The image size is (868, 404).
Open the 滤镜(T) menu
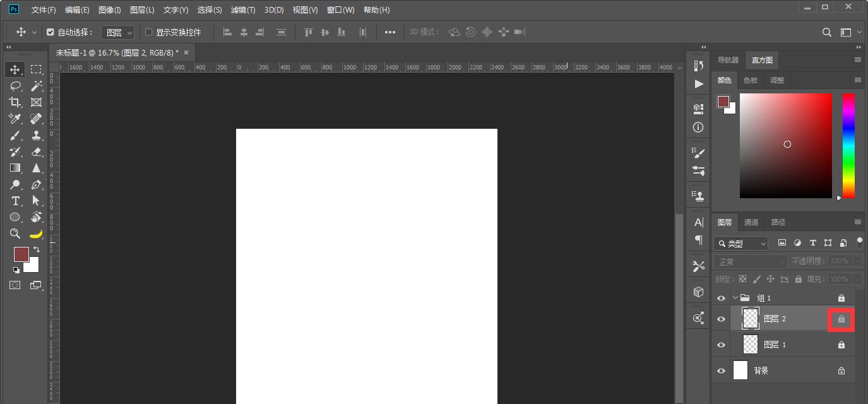click(243, 10)
